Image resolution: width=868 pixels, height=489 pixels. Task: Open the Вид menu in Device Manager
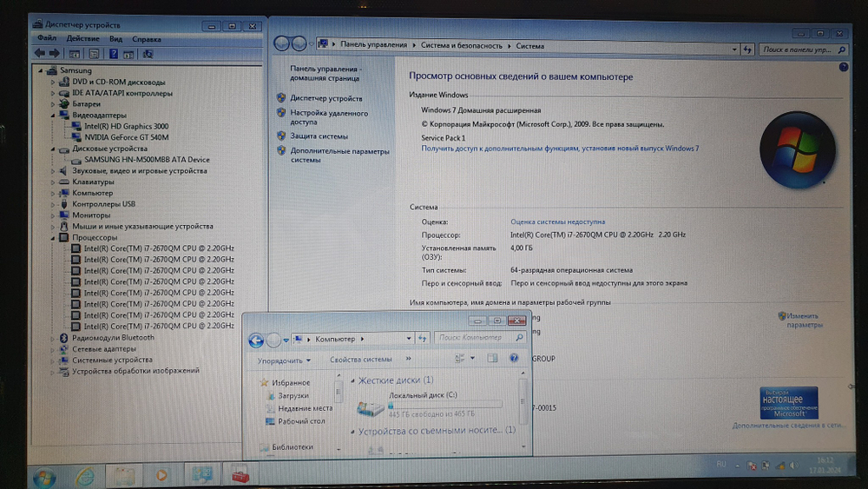pos(115,39)
